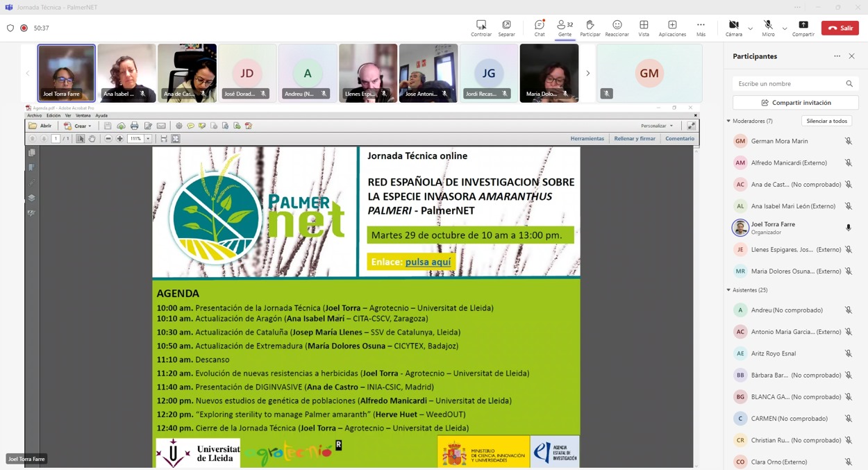Click the Compartir screen share icon

pyautogui.click(x=803, y=28)
